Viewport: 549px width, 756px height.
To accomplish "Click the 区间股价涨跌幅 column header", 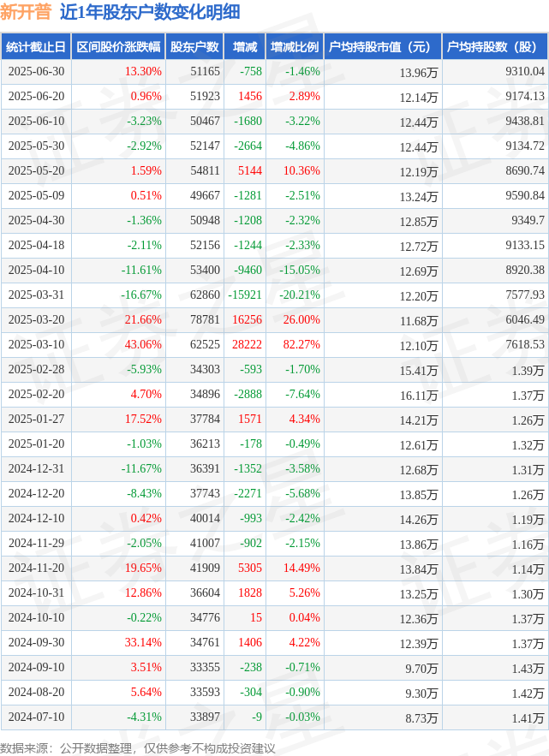I will tap(118, 47).
